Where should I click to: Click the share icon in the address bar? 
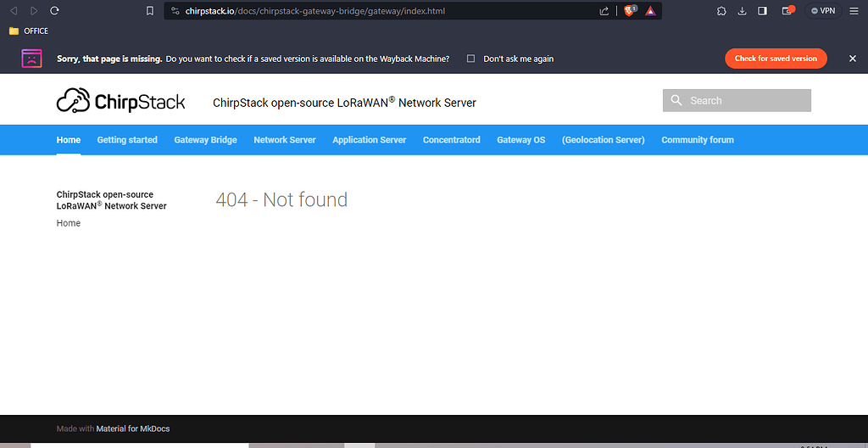pyautogui.click(x=604, y=11)
